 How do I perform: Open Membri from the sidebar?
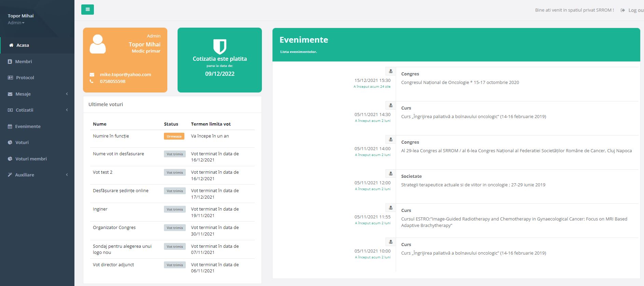coord(23,61)
